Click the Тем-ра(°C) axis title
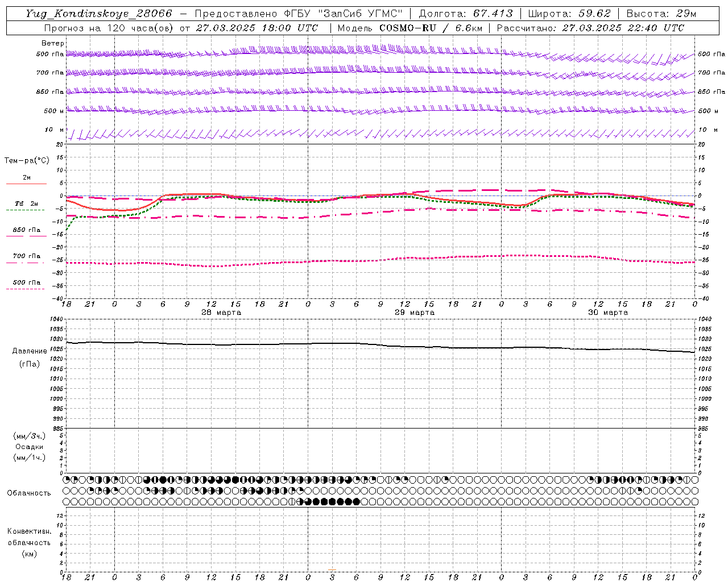 (x=27, y=161)
